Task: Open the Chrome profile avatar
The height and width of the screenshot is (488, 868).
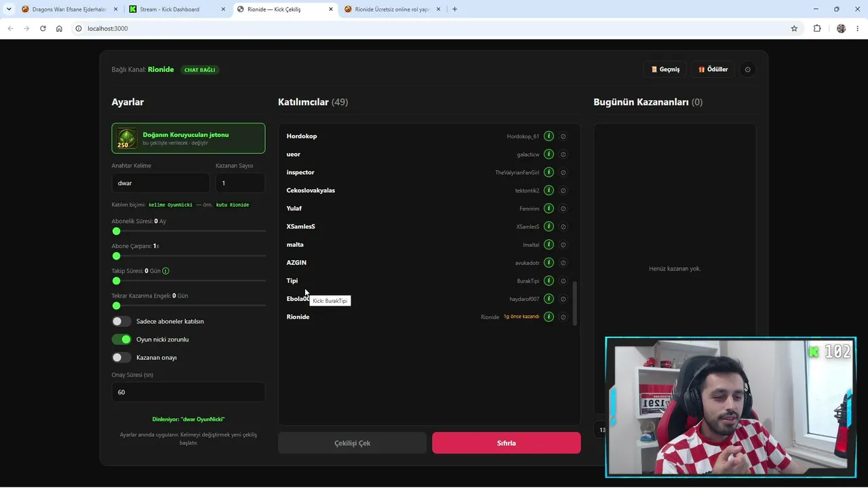Action: pos(842,28)
